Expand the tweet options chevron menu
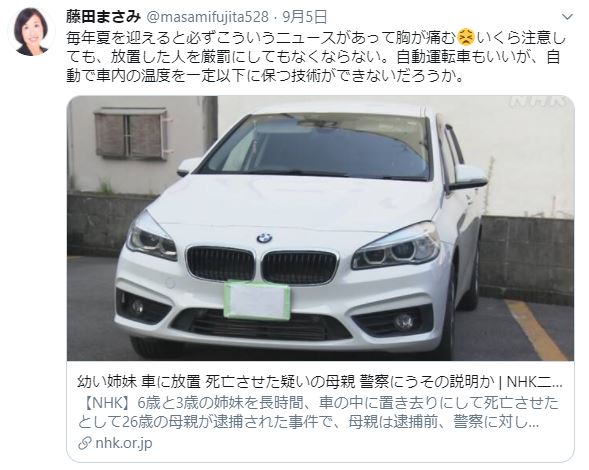Viewport: 589px width, 470px height. pyautogui.click(x=566, y=17)
